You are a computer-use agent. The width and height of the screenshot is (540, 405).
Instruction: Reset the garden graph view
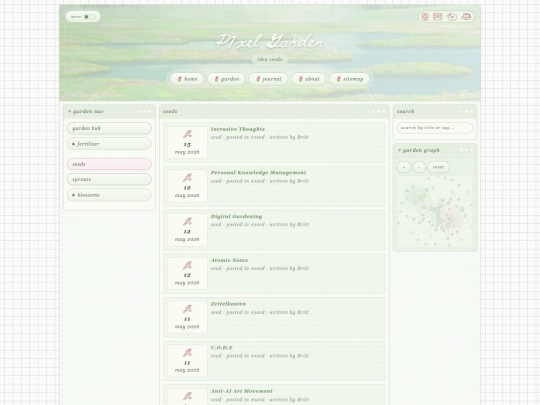click(x=438, y=167)
